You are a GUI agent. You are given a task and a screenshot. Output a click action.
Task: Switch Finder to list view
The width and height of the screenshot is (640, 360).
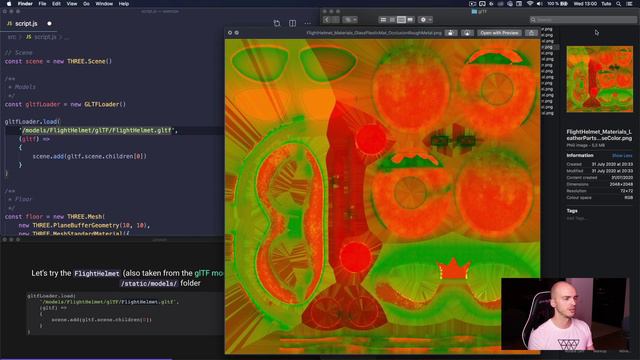point(392,20)
